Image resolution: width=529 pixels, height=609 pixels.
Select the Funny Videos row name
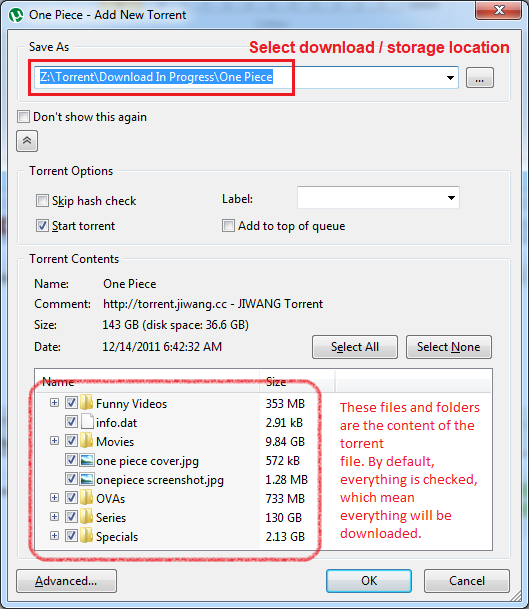pos(131,404)
